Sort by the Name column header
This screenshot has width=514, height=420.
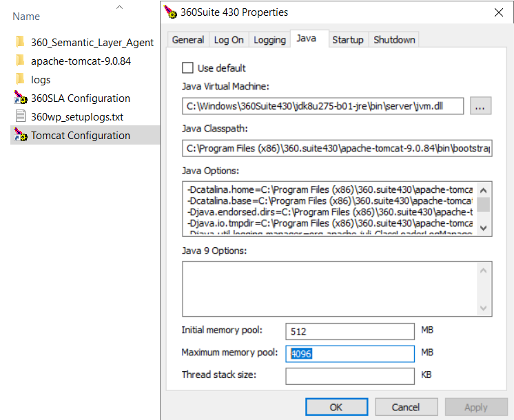click(x=26, y=17)
